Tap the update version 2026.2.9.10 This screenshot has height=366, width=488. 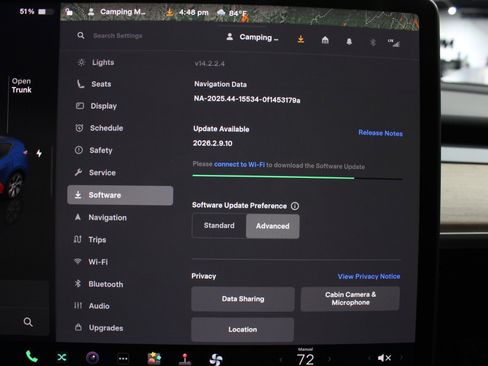click(x=213, y=143)
